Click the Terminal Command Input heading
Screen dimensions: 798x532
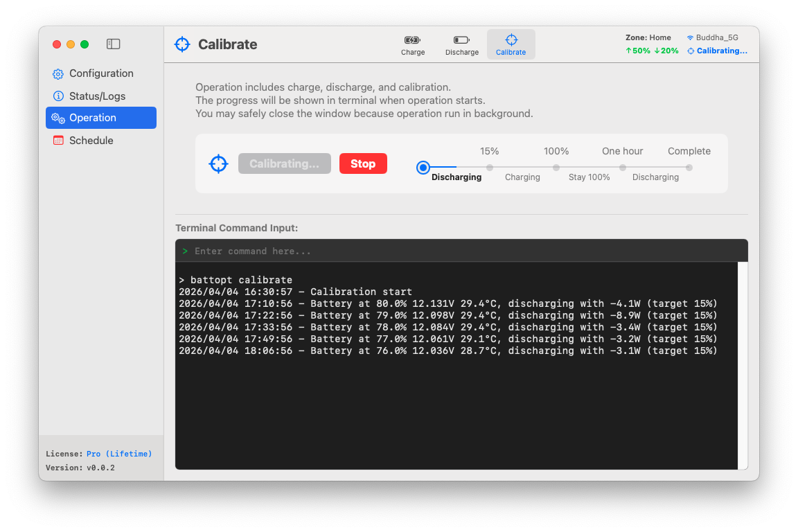[x=237, y=228]
